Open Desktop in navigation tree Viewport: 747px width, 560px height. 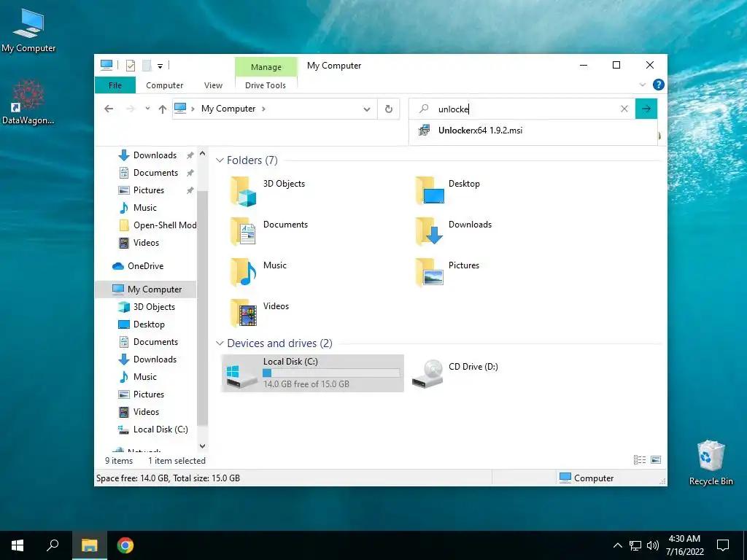(149, 324)
